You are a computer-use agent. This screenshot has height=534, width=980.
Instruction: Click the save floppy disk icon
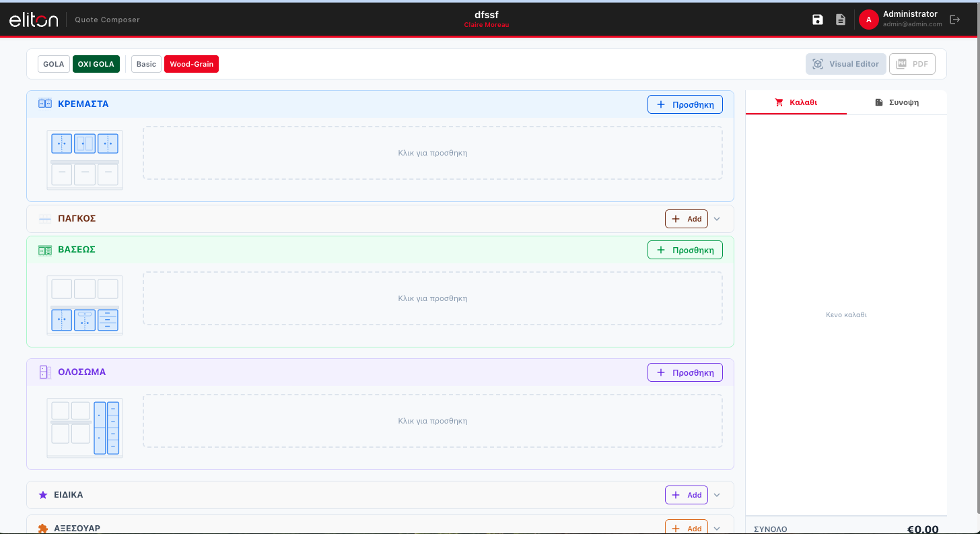coord(818,20)
